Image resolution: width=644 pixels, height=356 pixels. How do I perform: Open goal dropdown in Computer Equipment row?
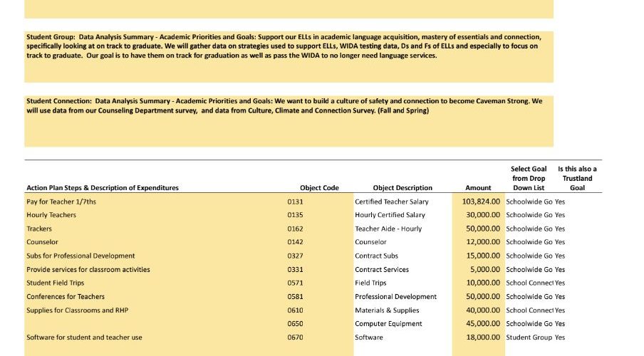529,323
